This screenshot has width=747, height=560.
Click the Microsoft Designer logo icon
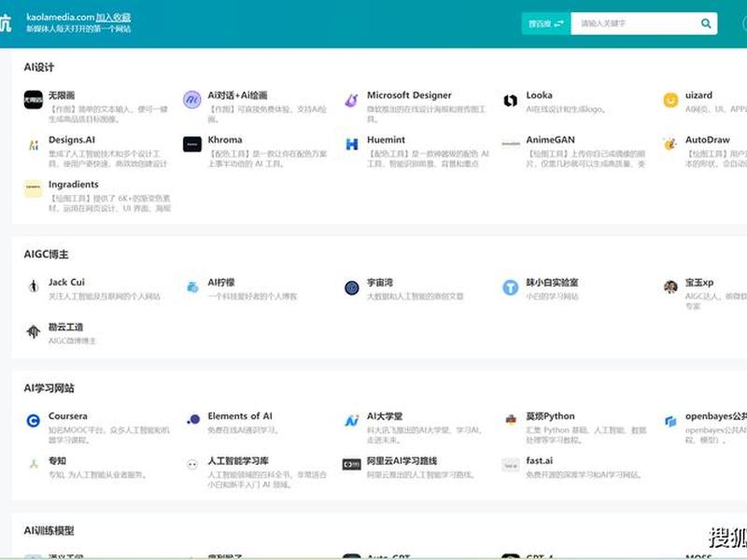coord(352,100)
